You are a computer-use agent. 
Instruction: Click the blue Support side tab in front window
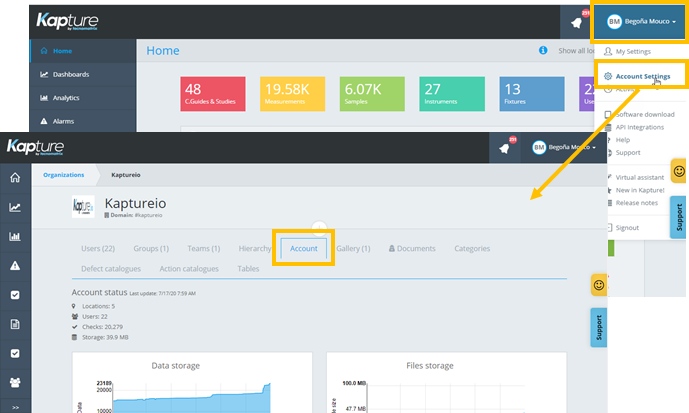pos(598,328)
